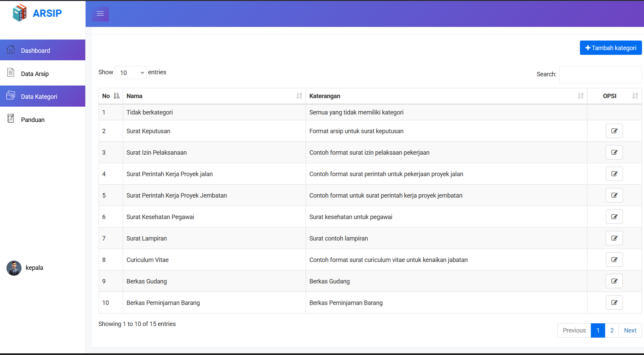Go to the Previous page
This screenshot has width=644, height=355.
pyautogui.click(x=574, y=330)
